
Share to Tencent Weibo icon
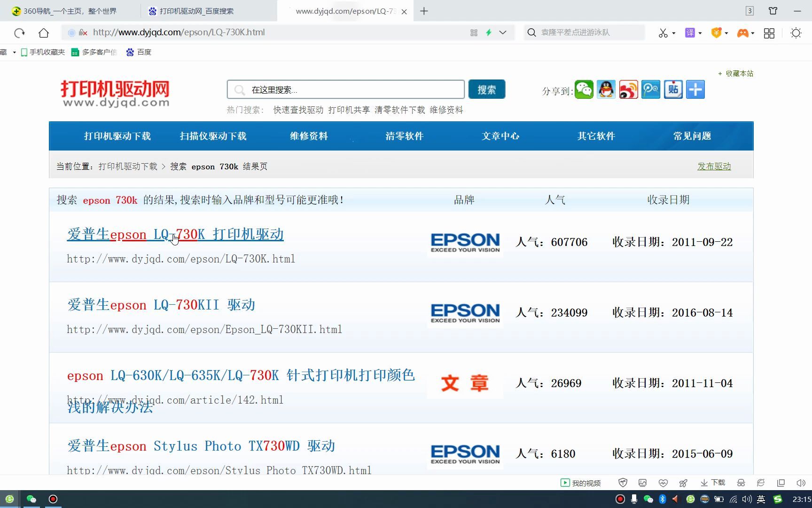click(x=651, y=89)
